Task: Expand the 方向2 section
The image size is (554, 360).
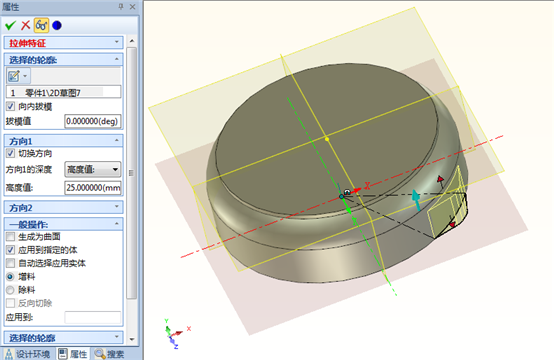Action: pyautogui.click(x=64, y=208)
